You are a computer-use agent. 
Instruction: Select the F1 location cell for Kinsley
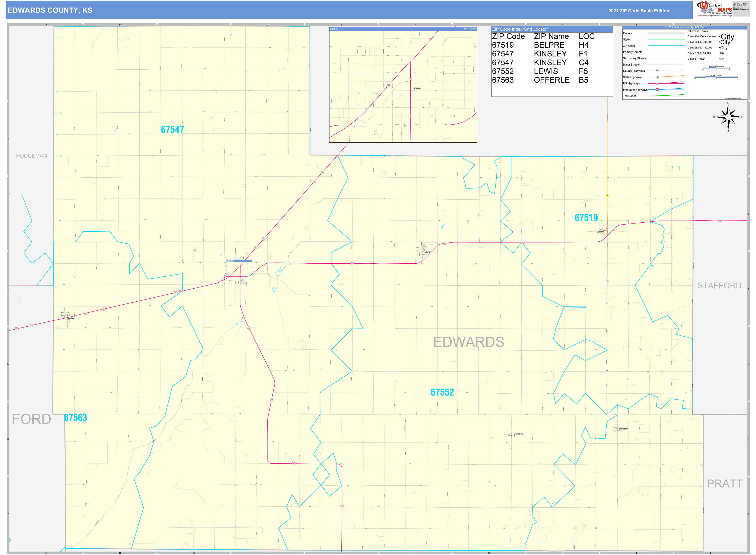click(x=583, y=54)
